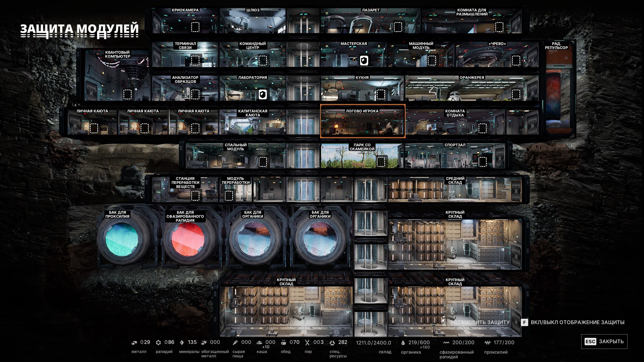Click the минералы crystal icon
Image resolution: width=644 pixels, height=362 pixels.
pyautogui.click(x=182, y=343)
